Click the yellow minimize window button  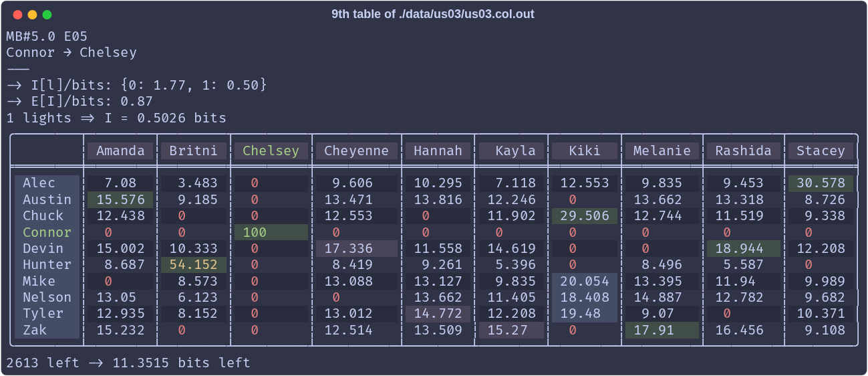(32, 15)
